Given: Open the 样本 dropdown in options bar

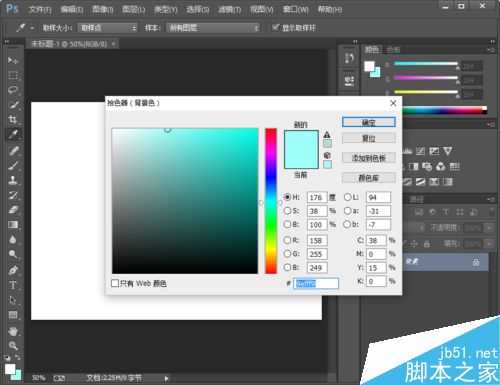Looking at the screenshot, I should pyautogui.click(x=213, y=28).
